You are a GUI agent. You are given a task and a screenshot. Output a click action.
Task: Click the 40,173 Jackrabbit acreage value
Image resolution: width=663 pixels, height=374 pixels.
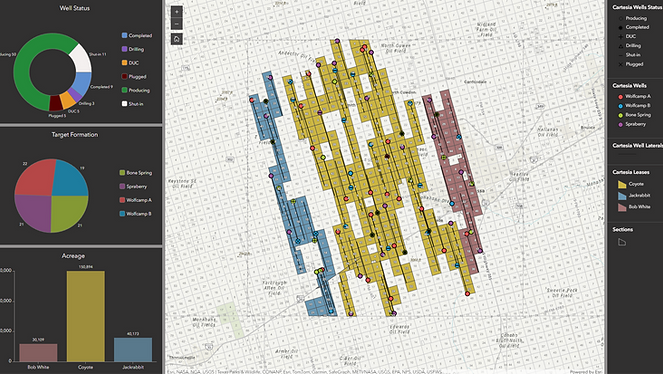click(133, 334)
